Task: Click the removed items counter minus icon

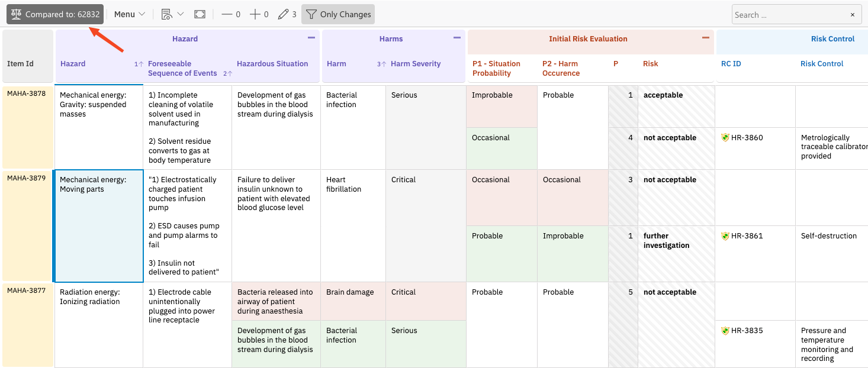Action: (231, 14)
